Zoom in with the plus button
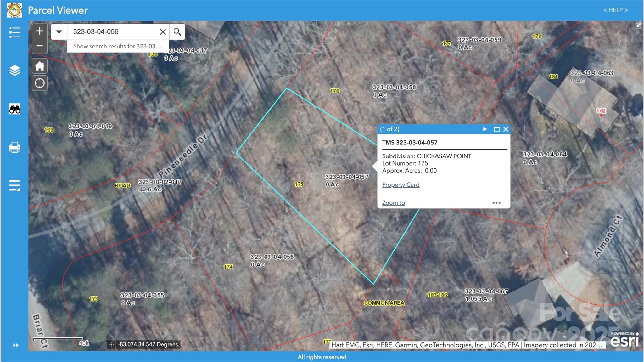The width and height of the screenshot is (644, 362). click(40, 31)
